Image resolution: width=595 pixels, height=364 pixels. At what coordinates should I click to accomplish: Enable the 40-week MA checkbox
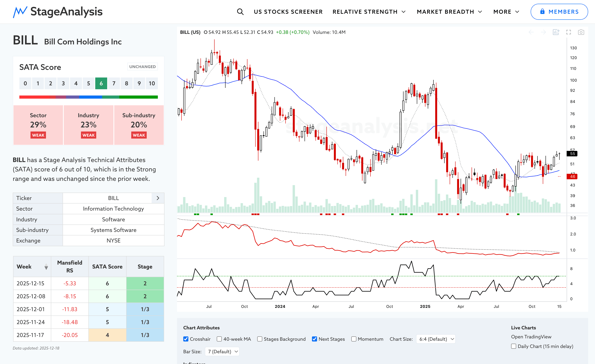coord(219,339)
